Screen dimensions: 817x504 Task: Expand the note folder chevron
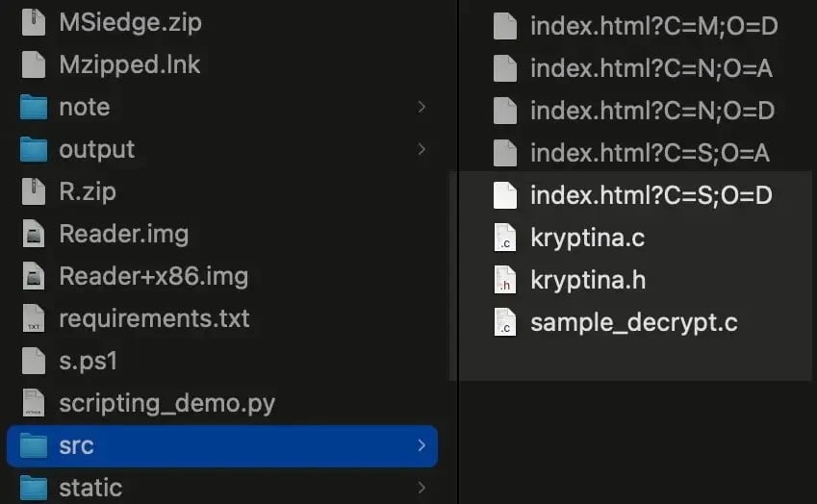(x=421, y=107)
